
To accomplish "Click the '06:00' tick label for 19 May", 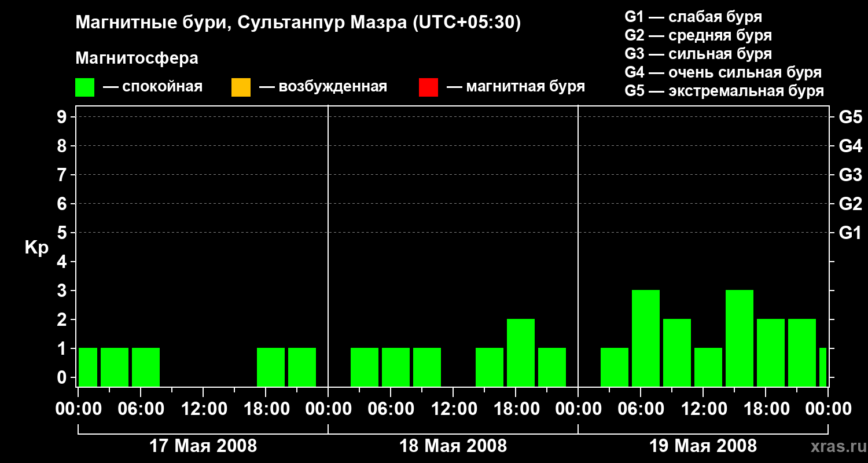I will [641, 409].
